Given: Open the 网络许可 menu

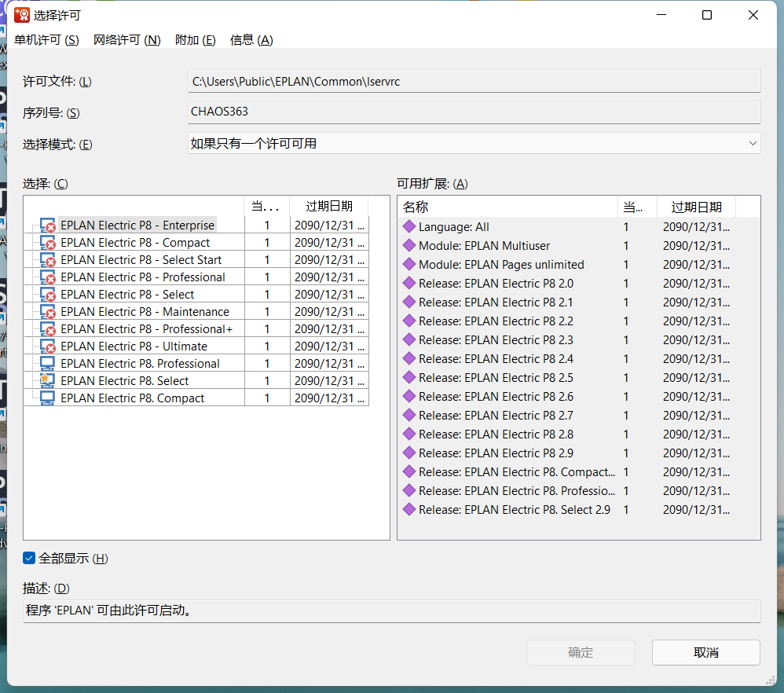Looking at the screenshot, I should (126, 40).
